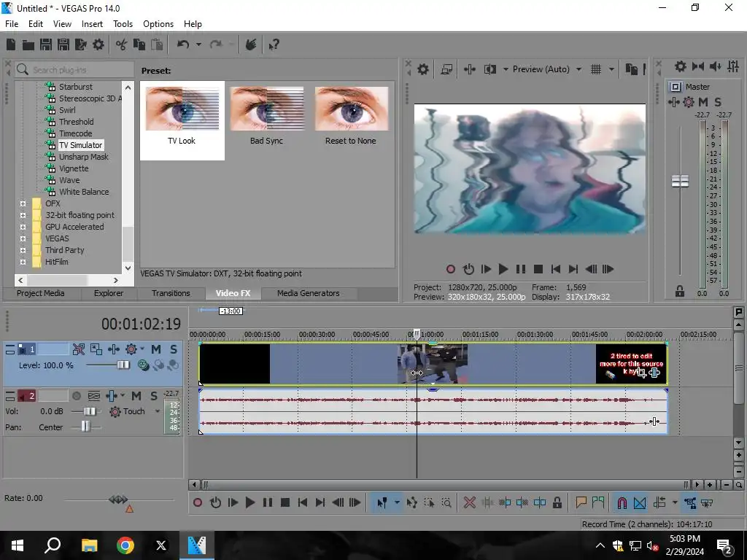This screenshot has width=747, height=560.
Task: Switch to Project Media tab
Action: (41, 293)
